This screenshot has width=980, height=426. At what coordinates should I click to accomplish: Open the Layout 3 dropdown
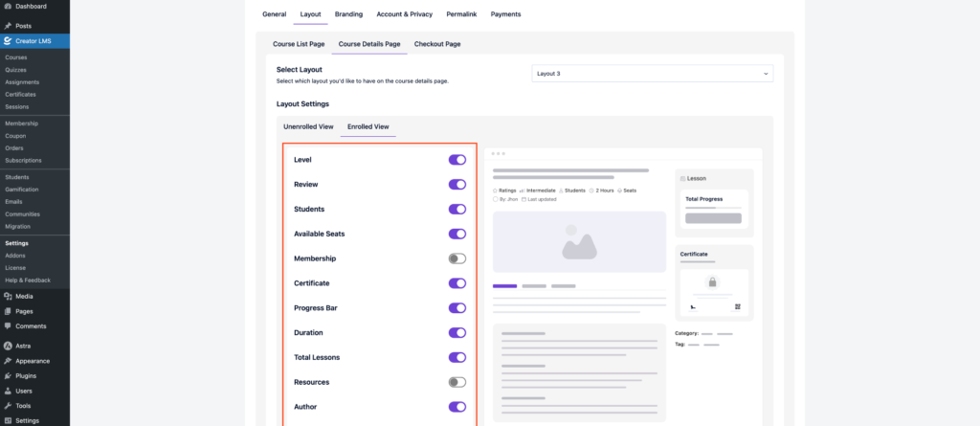[x=652, y=74]
